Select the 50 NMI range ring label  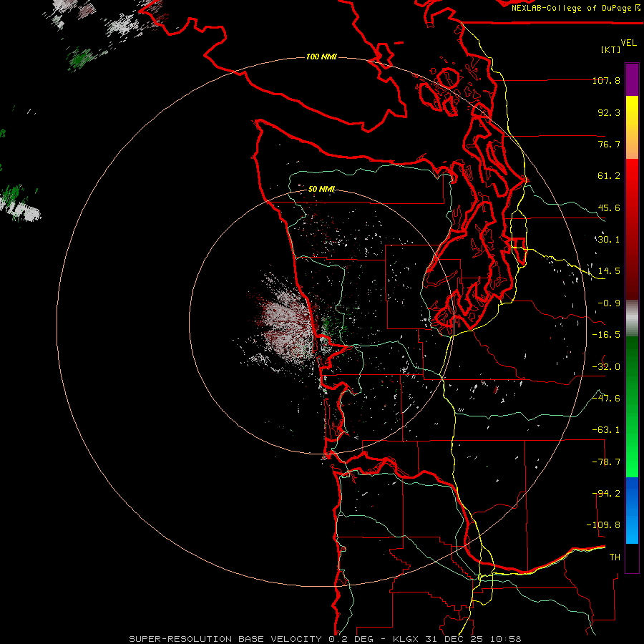pyautogui.click(x=321, y=189)
